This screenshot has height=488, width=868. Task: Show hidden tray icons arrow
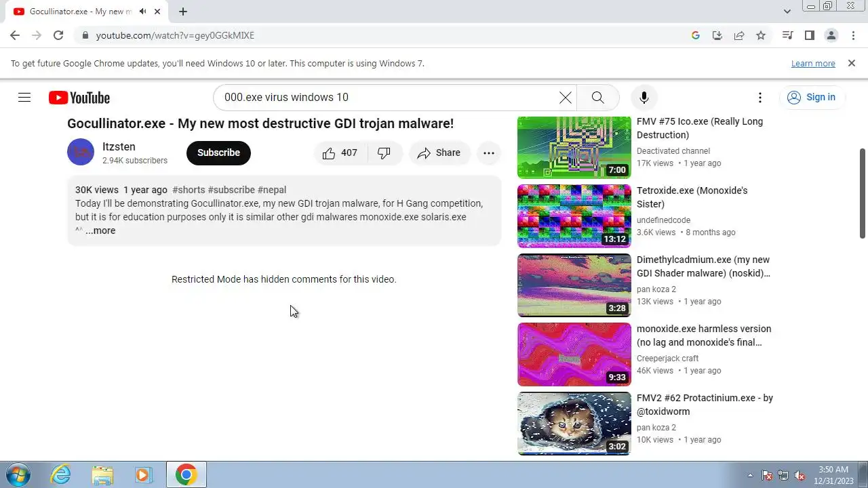click(750, 475)
